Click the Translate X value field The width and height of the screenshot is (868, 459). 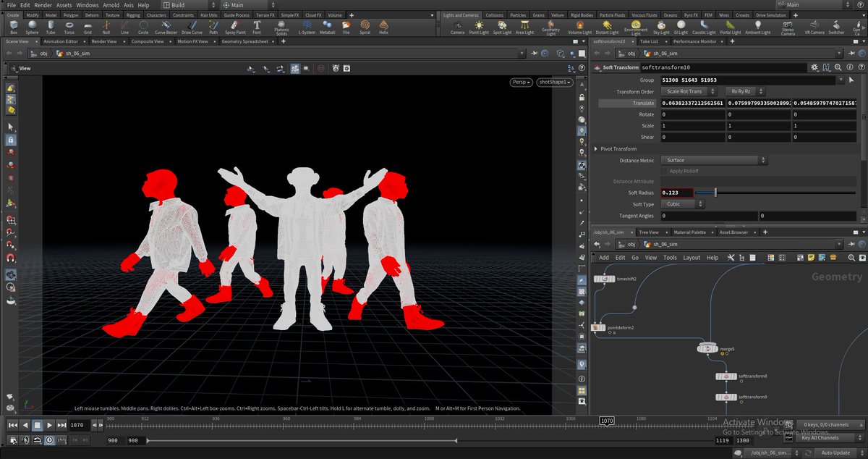tap(693, 104)
